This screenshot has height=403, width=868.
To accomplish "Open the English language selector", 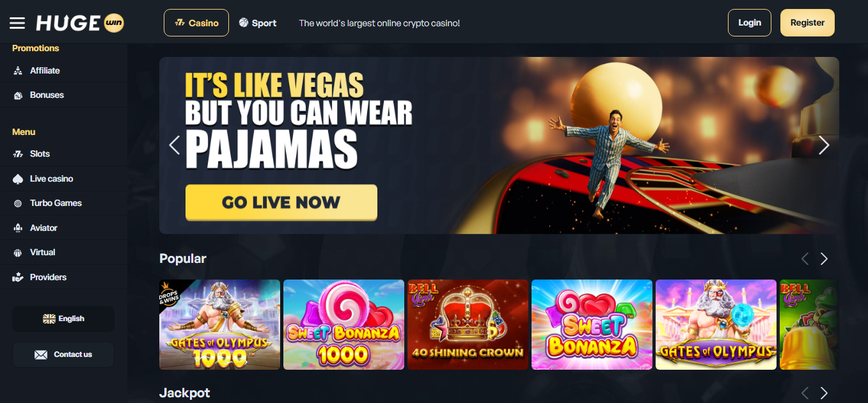I will [63, 319].
